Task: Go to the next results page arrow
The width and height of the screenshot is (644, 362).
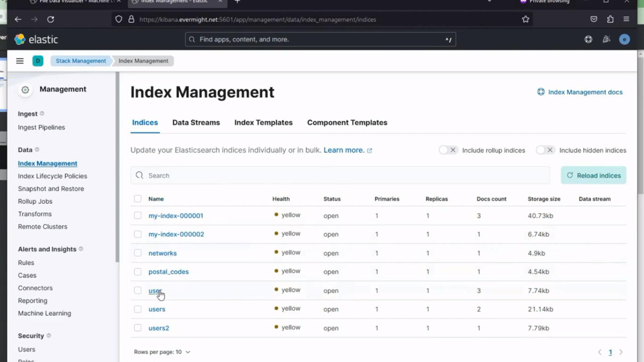Action: click(621, 352)
